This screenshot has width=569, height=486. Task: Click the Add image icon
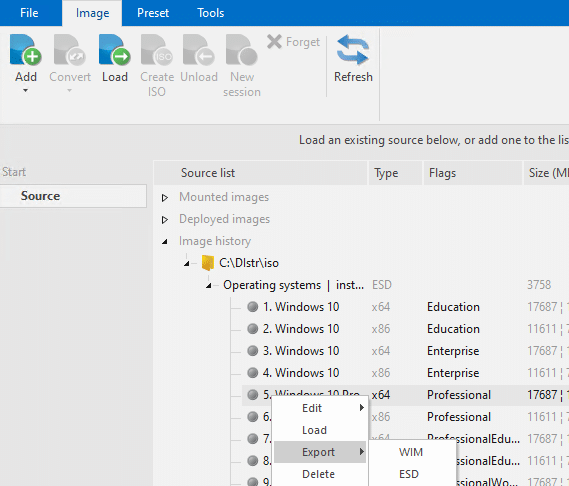tap(25, 50)
